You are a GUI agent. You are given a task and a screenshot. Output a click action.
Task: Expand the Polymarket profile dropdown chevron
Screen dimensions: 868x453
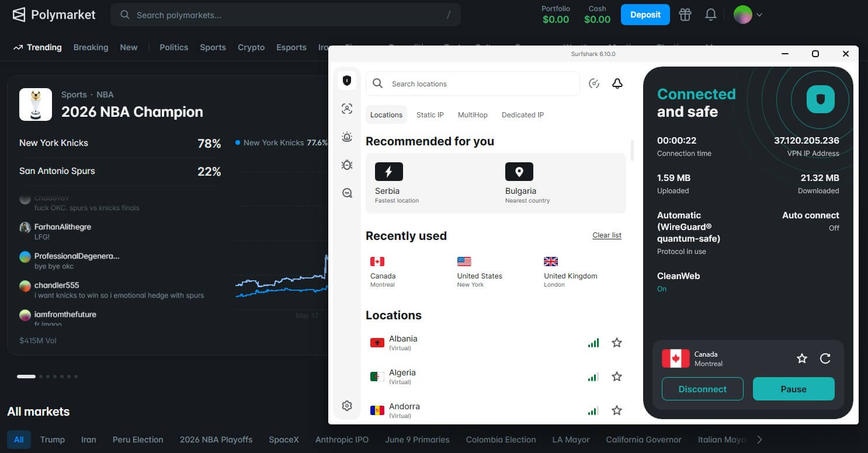pos(759,15)
